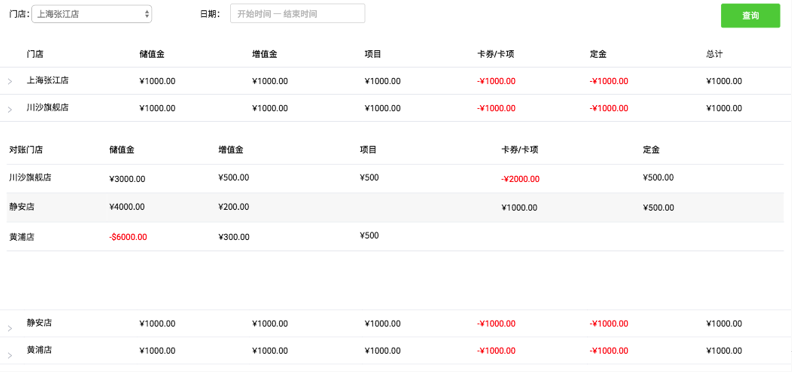The image size is (792, 372).
Task: Click the 黄浦店 row in reconciliation sub-table
Action: (395, 237)
